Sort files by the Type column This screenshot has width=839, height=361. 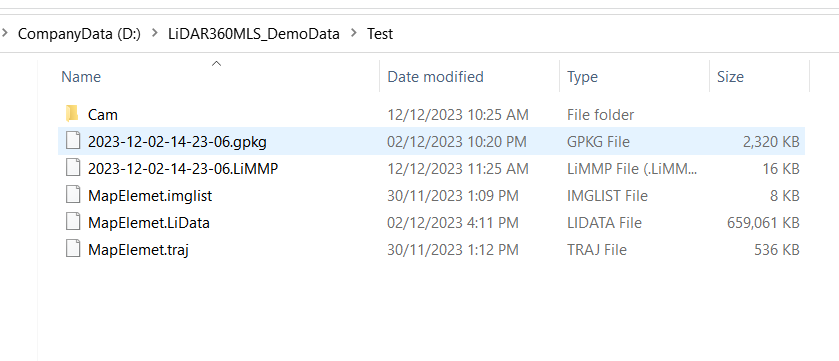(582, 77)
